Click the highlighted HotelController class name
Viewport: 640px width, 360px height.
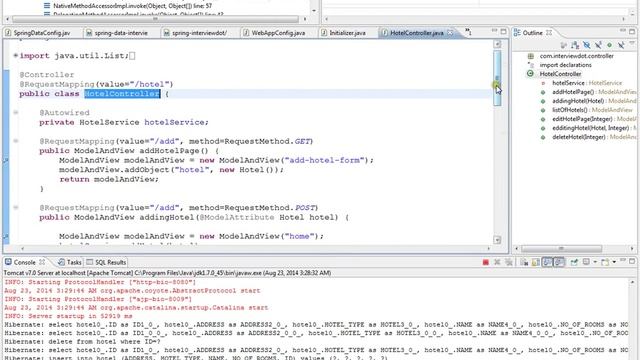(x=122, y=93)
